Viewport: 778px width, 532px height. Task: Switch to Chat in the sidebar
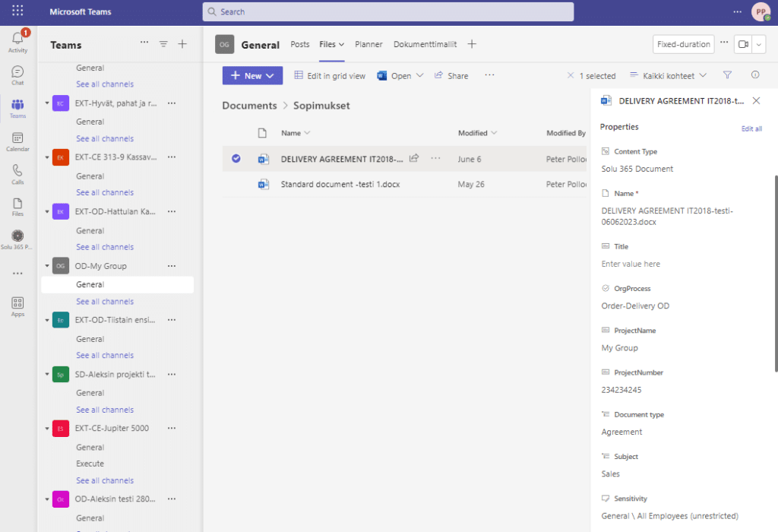click(x=17, y=74)
